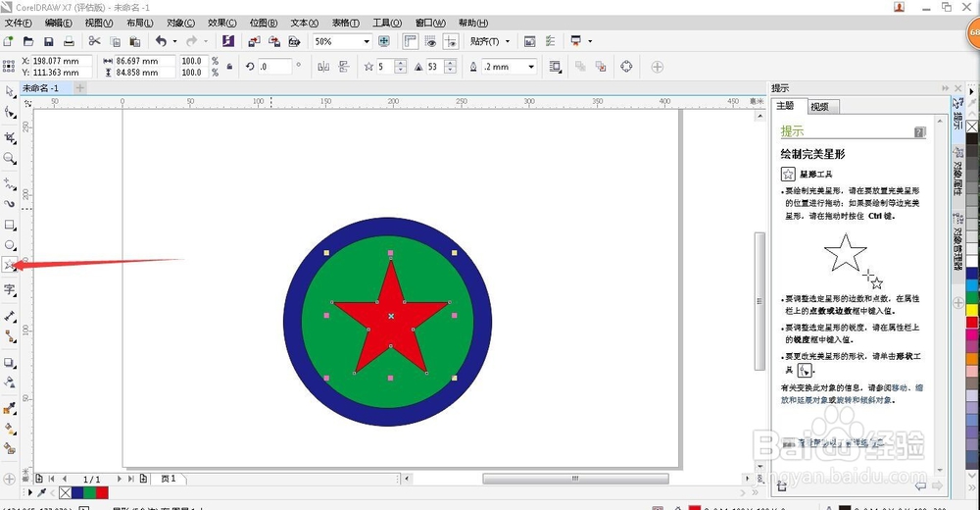Viewport: 980px width, 510px height.
Task: Undo the last action
Action: point(162,41)
